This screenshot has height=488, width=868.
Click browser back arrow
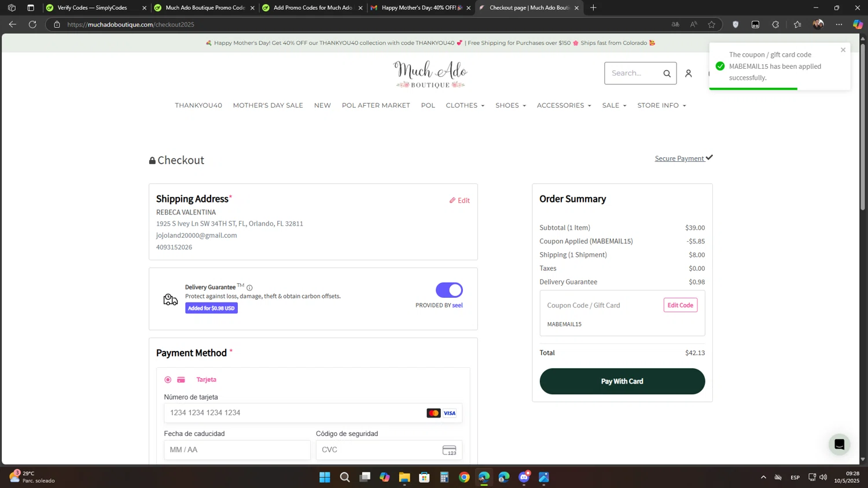[12, 24]
